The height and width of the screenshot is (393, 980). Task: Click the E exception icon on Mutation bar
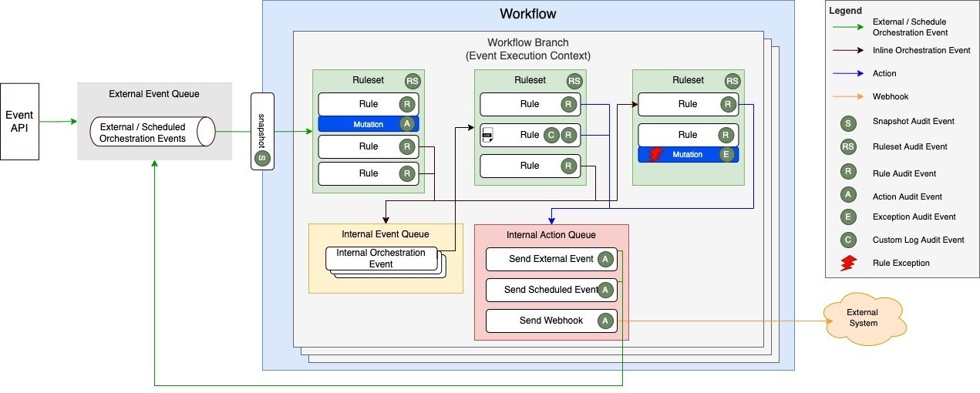click(726, 154)
